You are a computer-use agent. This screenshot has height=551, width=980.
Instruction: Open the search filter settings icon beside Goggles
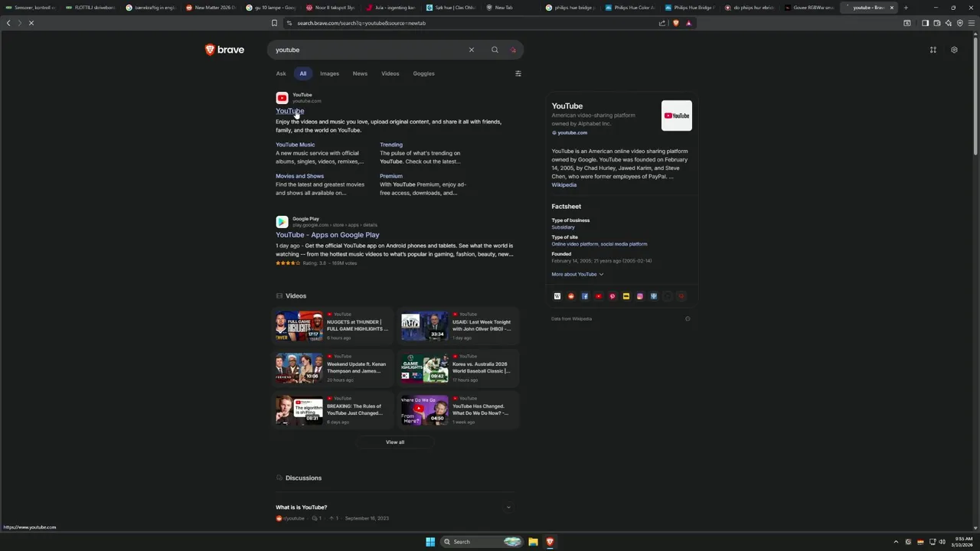[x=518, y=73]
